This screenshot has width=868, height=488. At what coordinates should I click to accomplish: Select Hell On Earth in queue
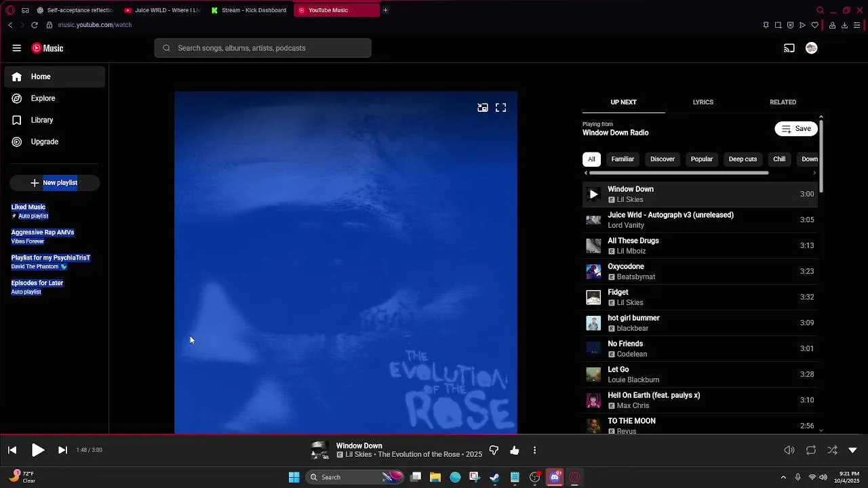[x=700, y=401]
